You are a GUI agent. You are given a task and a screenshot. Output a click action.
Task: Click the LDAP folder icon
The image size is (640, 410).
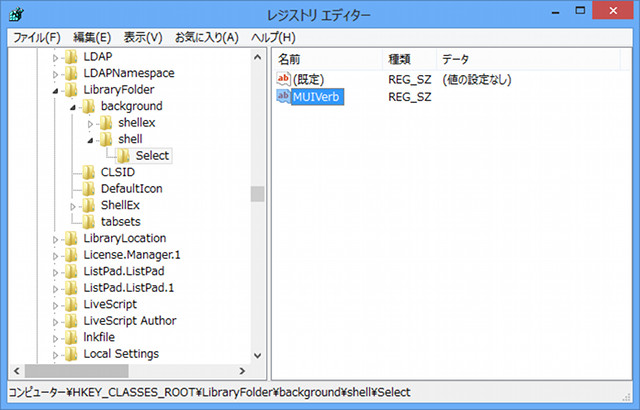pos(71,57)
